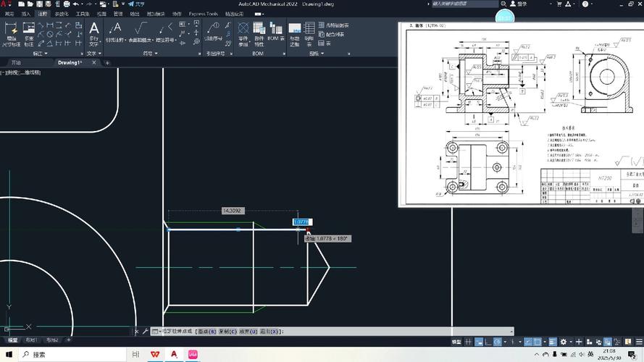This screenshot has width=644, height=362.
Task: Switch to the Parametric (参数化) ribbon tab
Action: tap(62, 14)
